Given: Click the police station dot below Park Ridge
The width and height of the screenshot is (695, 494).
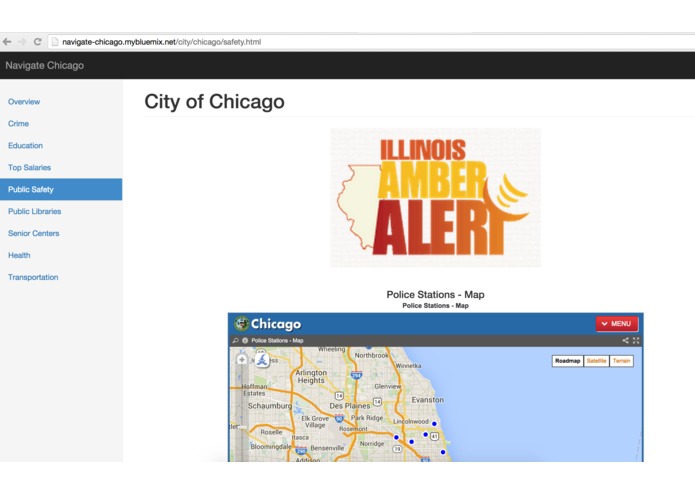Looking at the screenshot, I should click(x=396, y=437).
